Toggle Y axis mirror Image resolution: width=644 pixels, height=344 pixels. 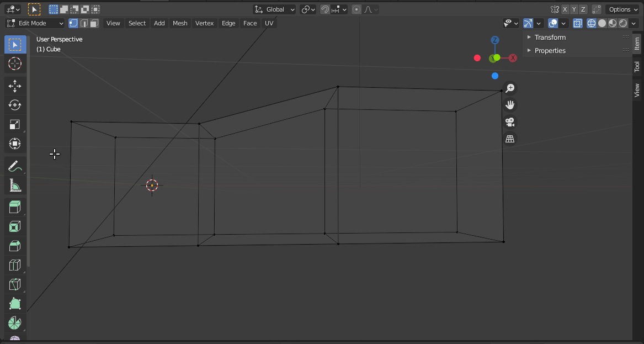tap(574, 9)
